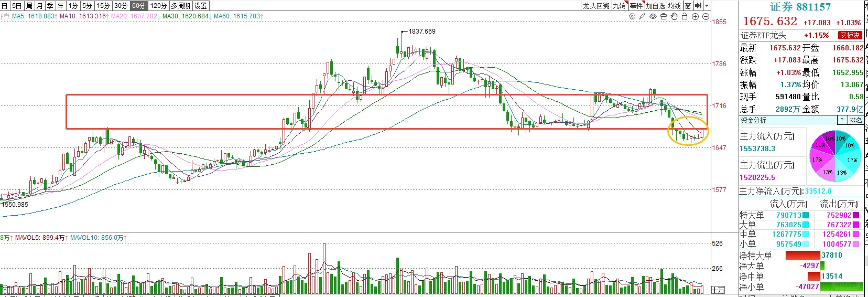Switch to the 月 monthly period tab
868x297 pixels.
(40, 6)
